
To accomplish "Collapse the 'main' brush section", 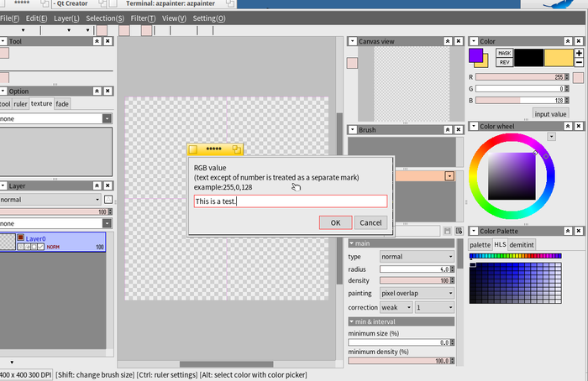I will [402, 243].
